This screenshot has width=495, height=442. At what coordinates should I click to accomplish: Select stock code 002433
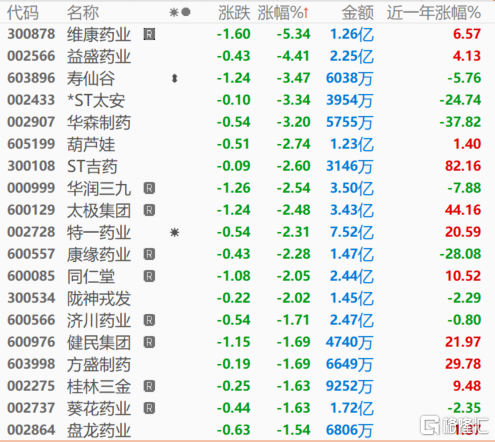pyautogui.click(x=31, y=100)
